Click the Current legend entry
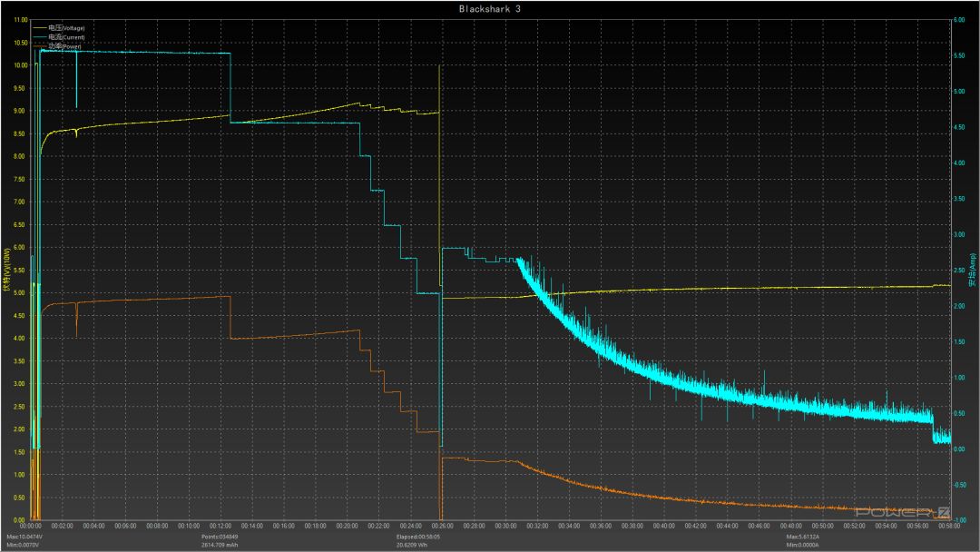 [x=59, y=37]
